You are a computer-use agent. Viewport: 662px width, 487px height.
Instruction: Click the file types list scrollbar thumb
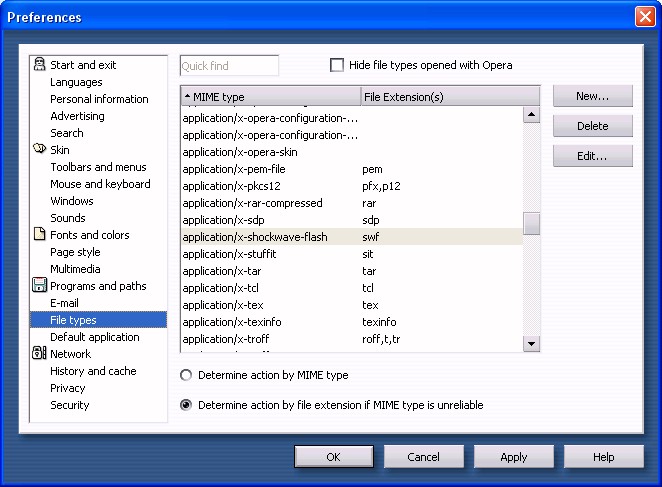click(532, 223)
